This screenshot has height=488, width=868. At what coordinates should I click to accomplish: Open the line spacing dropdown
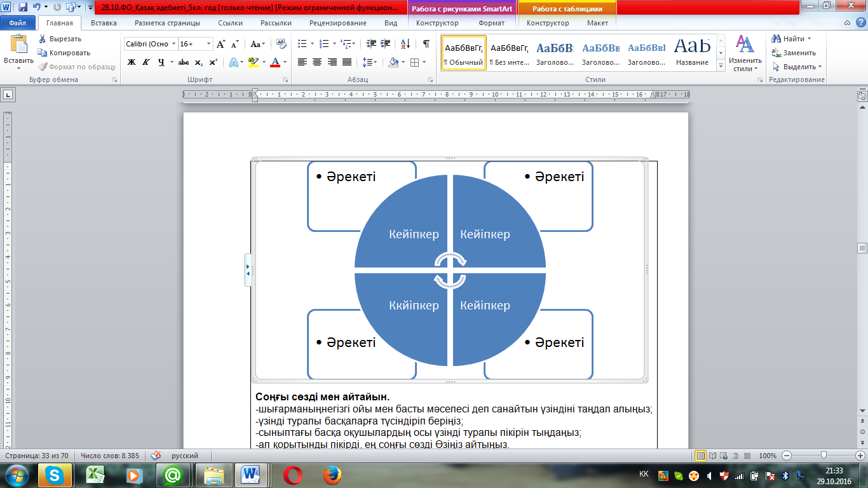(x=370, y=62)
